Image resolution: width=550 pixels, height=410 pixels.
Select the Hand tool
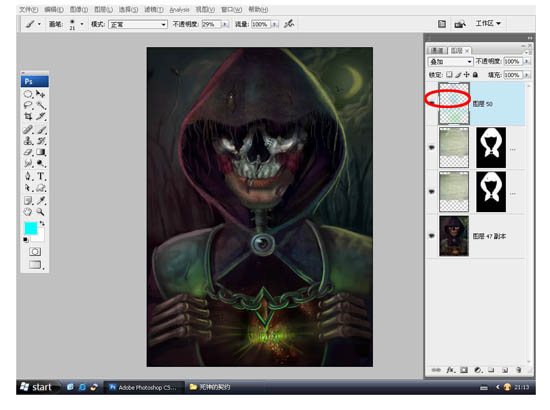(28, 211)
